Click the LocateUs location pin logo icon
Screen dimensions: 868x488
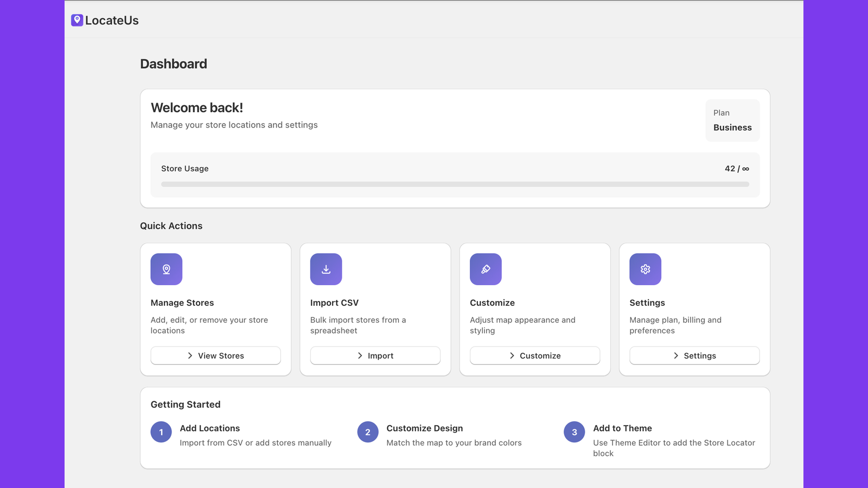(x=77, y=20)
